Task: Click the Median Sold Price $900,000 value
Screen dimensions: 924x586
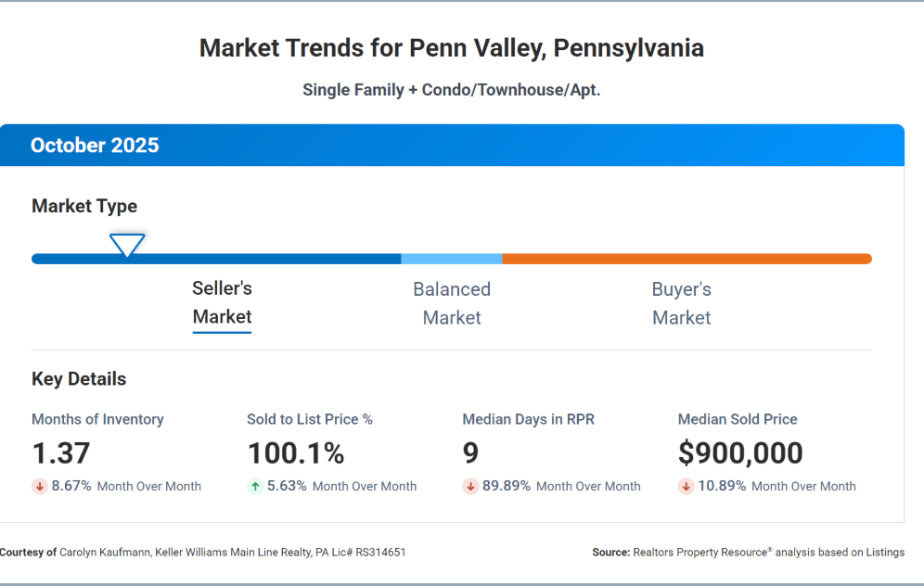Action: (740, 453)
